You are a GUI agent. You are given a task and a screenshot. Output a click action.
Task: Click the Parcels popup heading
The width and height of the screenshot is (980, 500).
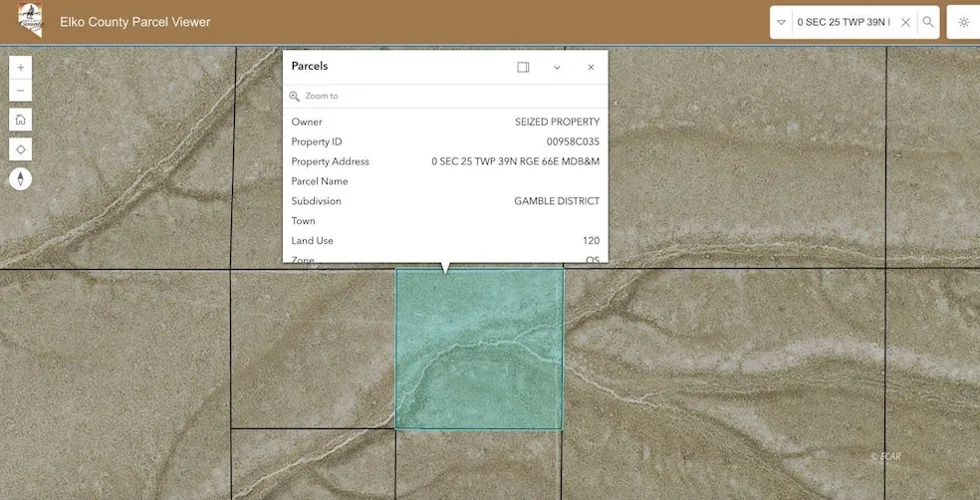pos(310,66)
